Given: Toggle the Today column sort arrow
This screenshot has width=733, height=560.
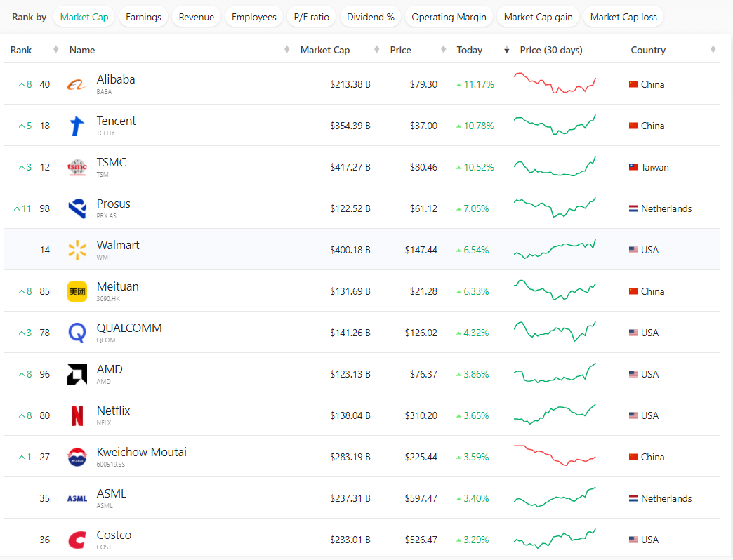Looking at the screenshot, I should [507, 50].
